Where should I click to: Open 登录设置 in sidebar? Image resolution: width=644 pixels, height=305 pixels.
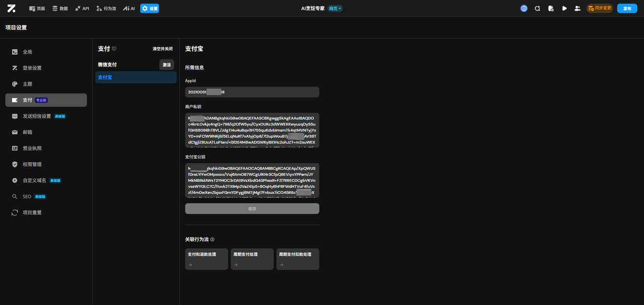(x=46, y=68)
